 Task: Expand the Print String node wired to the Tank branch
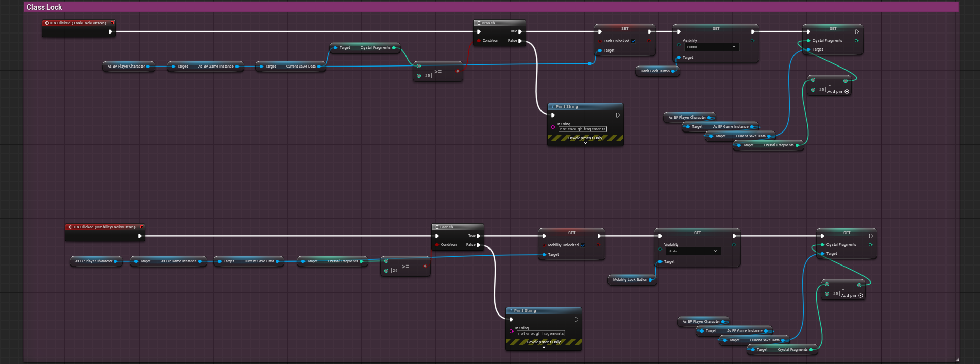click(x=585, y=143)
